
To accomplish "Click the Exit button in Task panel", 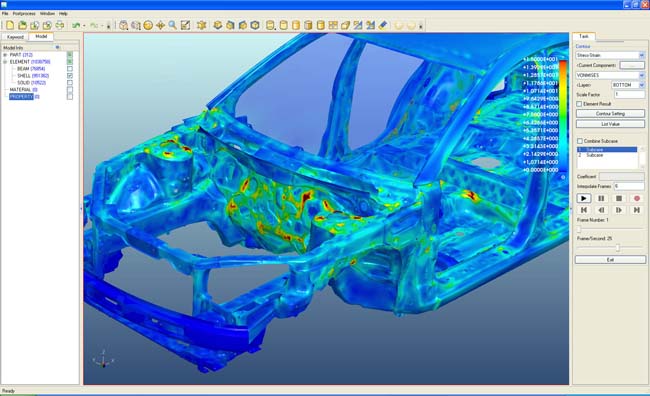I will pyautogui.click(x=610, y=260).
